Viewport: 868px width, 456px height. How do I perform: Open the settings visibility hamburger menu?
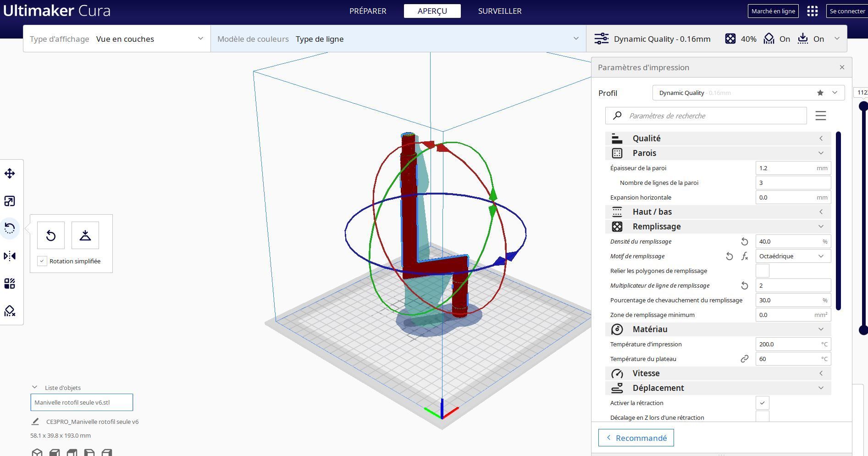(821, 116)
